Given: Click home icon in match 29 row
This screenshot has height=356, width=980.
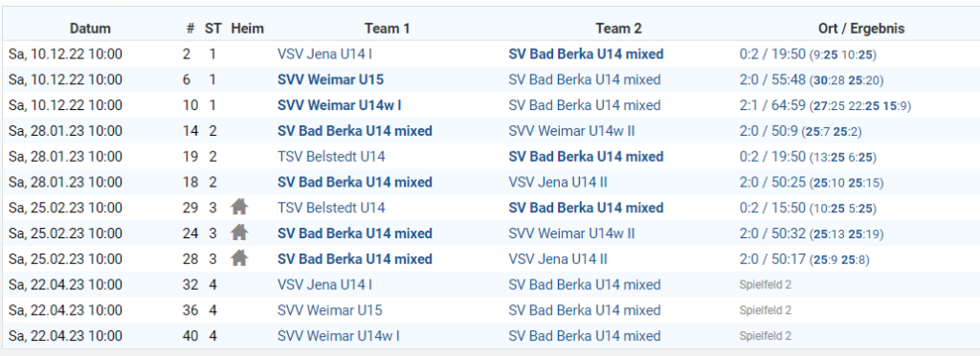Looking at the screenshot, I should click(x=239, y=208).
